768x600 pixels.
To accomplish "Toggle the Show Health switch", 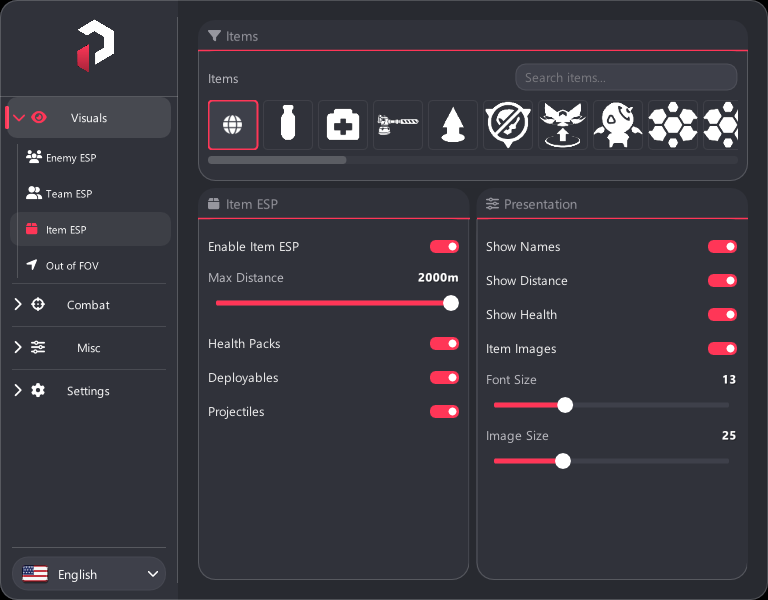I will [722, 314].
